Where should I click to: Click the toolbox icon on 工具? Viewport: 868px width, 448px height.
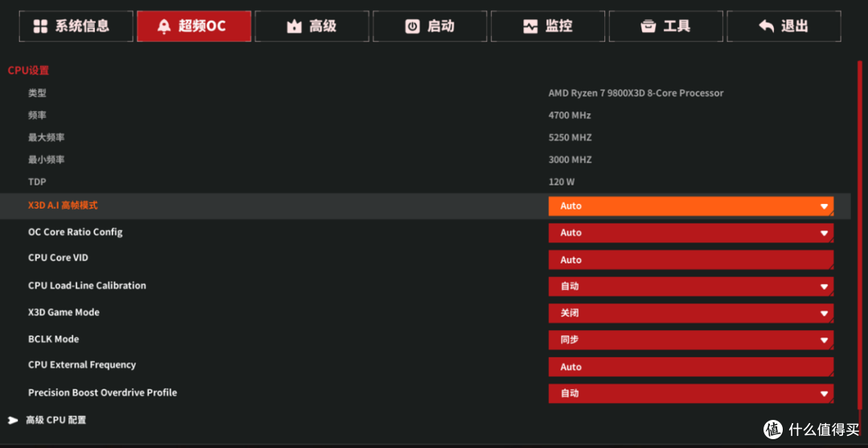(x=649, y=26)
